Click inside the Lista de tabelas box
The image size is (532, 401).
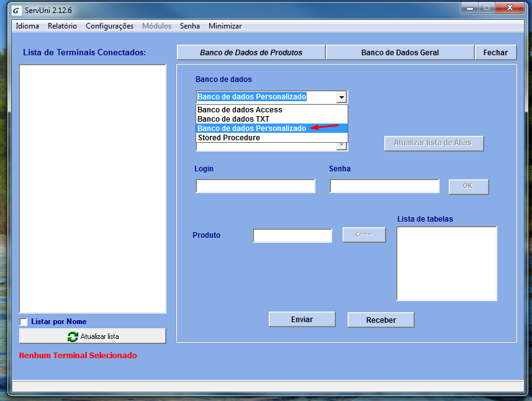coord(447,264)
